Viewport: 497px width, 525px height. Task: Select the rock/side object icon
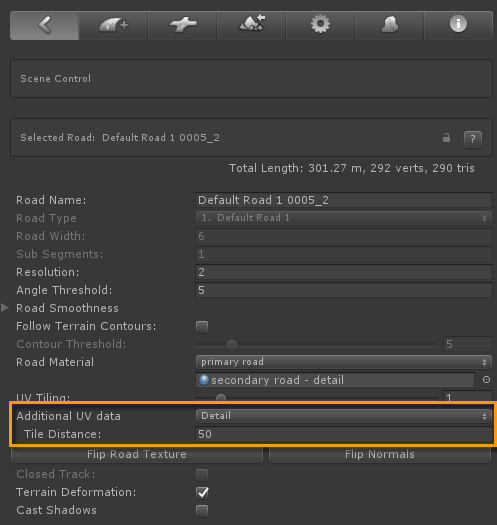(389, 25)
